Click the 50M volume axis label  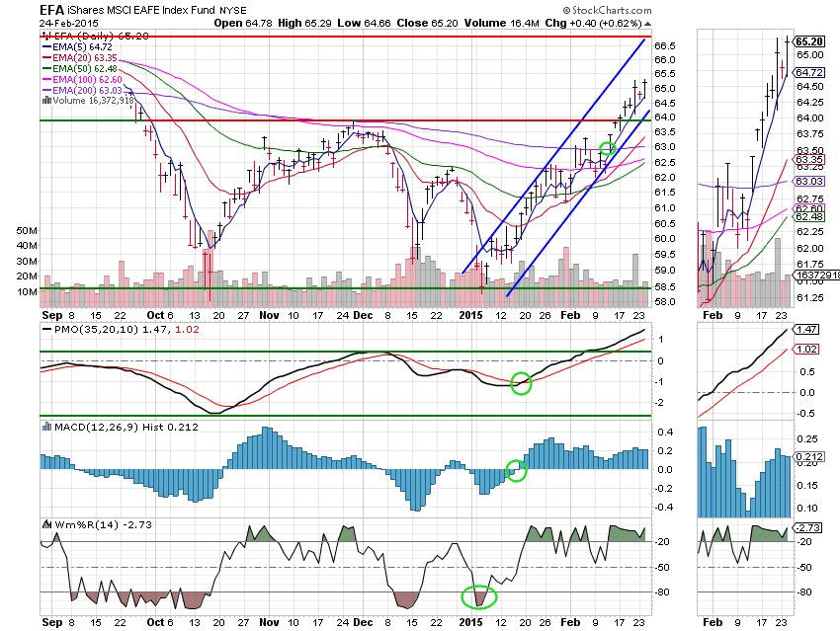[27, 231]
